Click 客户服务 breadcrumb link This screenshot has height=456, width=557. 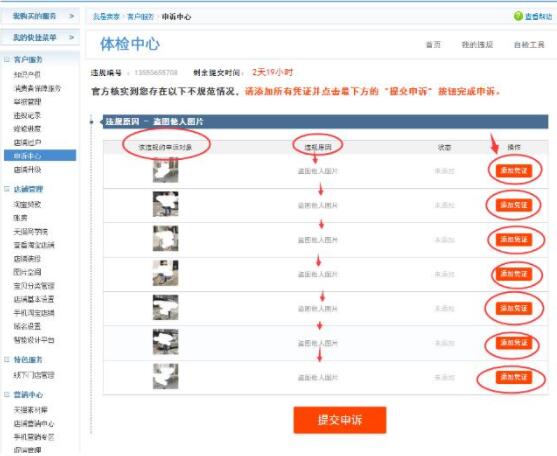pos(140,17)
